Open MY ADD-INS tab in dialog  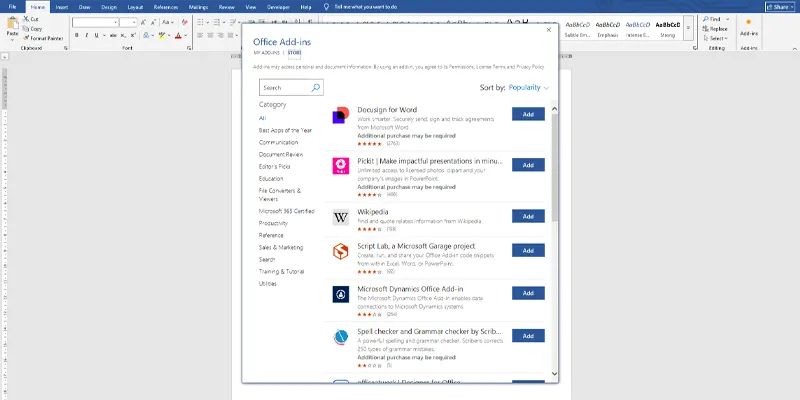click(266, 53)
